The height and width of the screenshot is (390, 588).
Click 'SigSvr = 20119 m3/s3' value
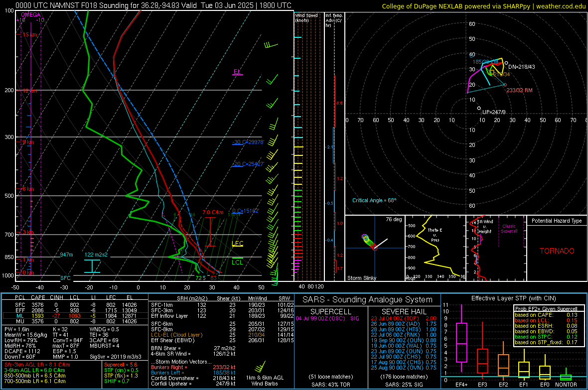(116, 357)
